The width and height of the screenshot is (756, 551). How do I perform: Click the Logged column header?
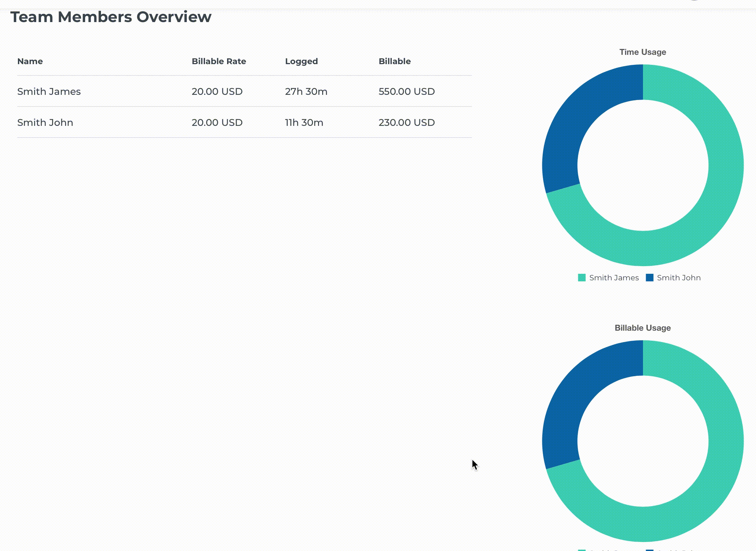302,61
